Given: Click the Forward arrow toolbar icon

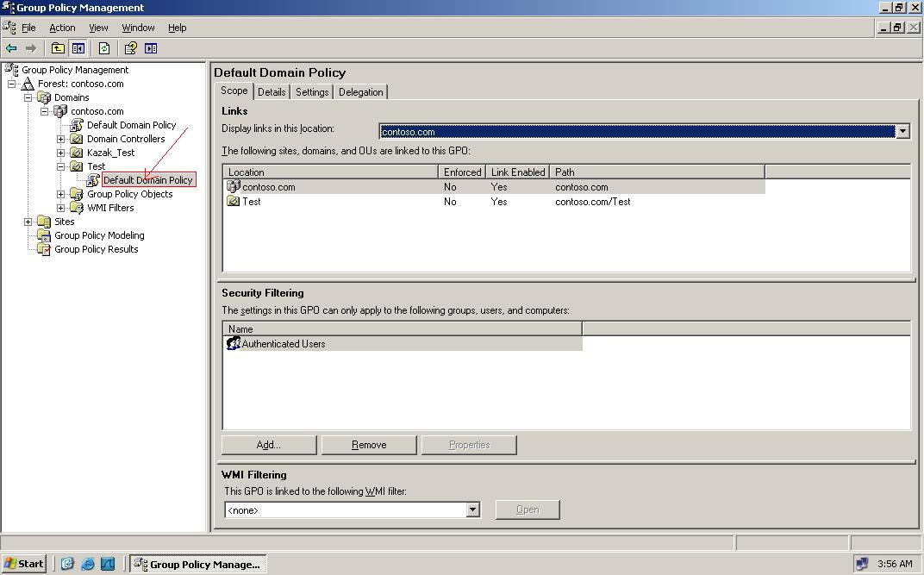Looking at the screenshot, I should [x=31, y=48].
